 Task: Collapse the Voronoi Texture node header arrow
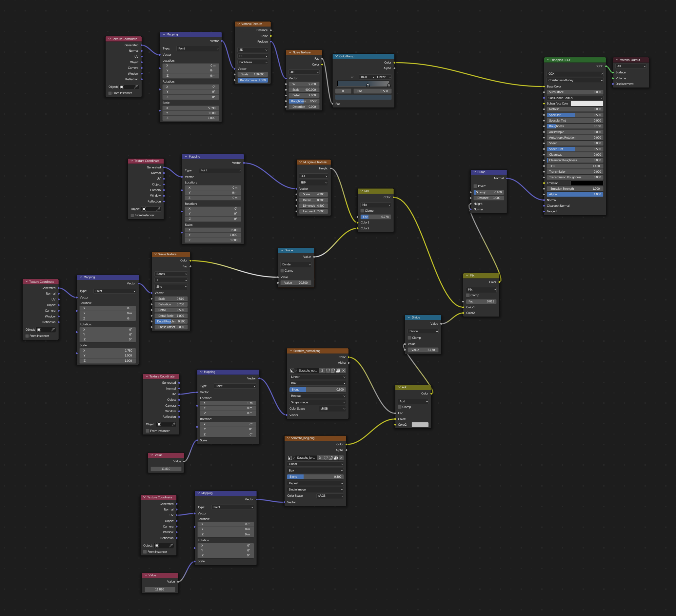pyautogui.click(x=238, y=24)
